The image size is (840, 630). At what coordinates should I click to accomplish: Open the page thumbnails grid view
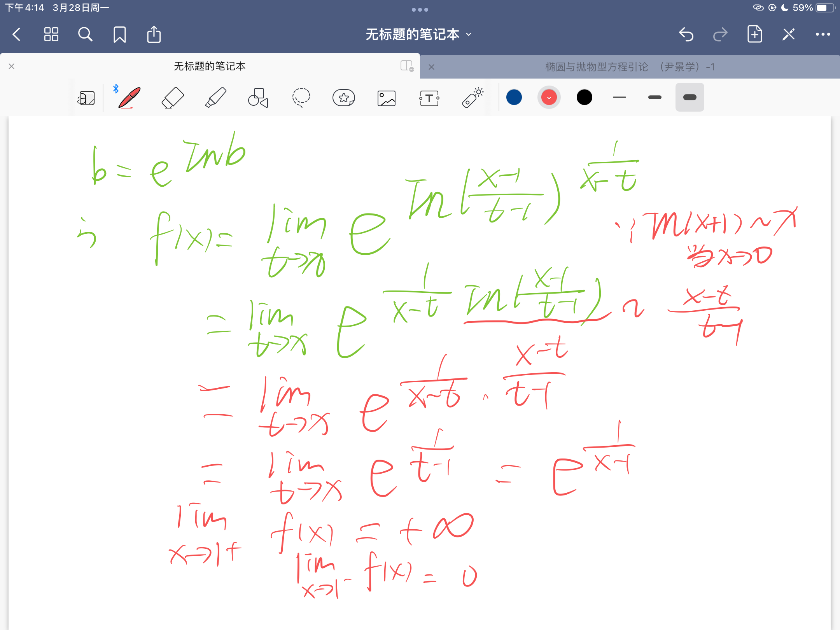tap(51, 35)
